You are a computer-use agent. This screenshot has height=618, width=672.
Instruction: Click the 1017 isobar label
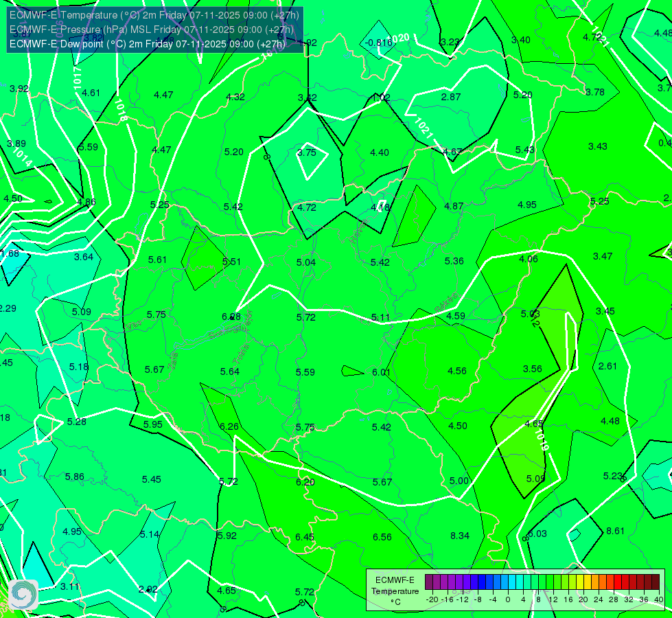point(77,78)
